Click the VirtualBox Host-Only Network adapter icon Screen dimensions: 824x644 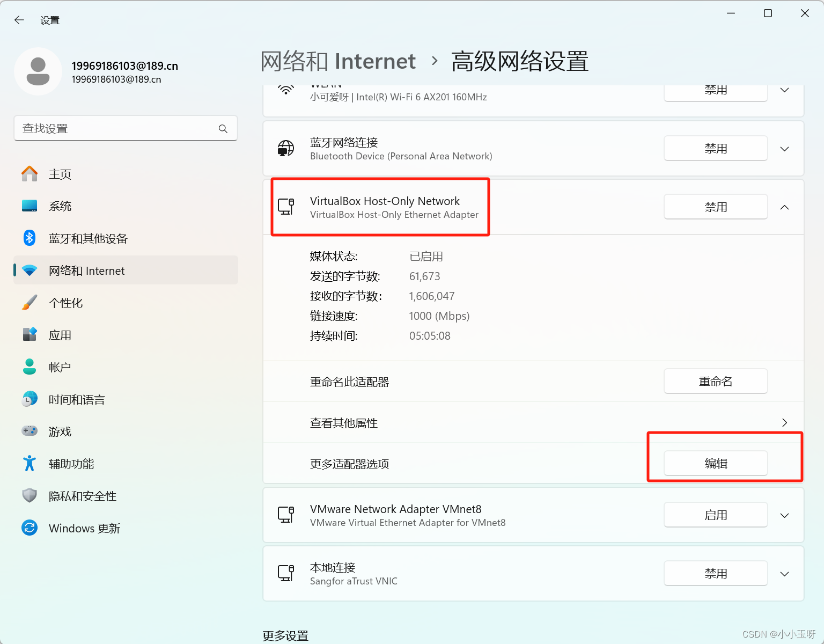[x=286, y=206]
